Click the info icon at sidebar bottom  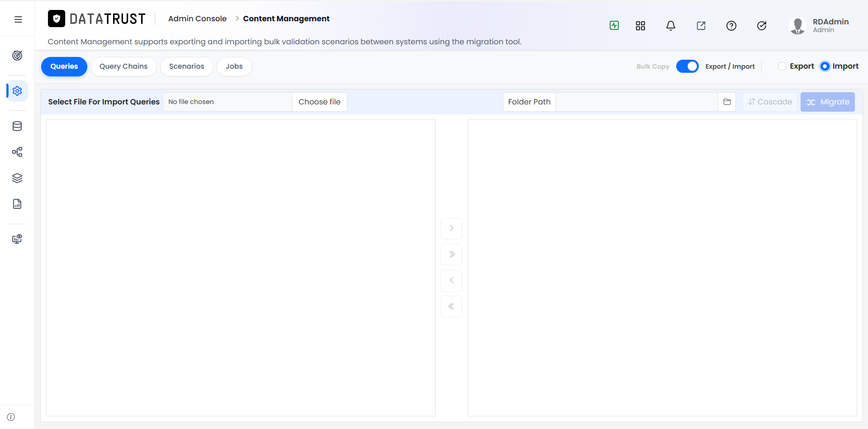(x=11, y=417)
